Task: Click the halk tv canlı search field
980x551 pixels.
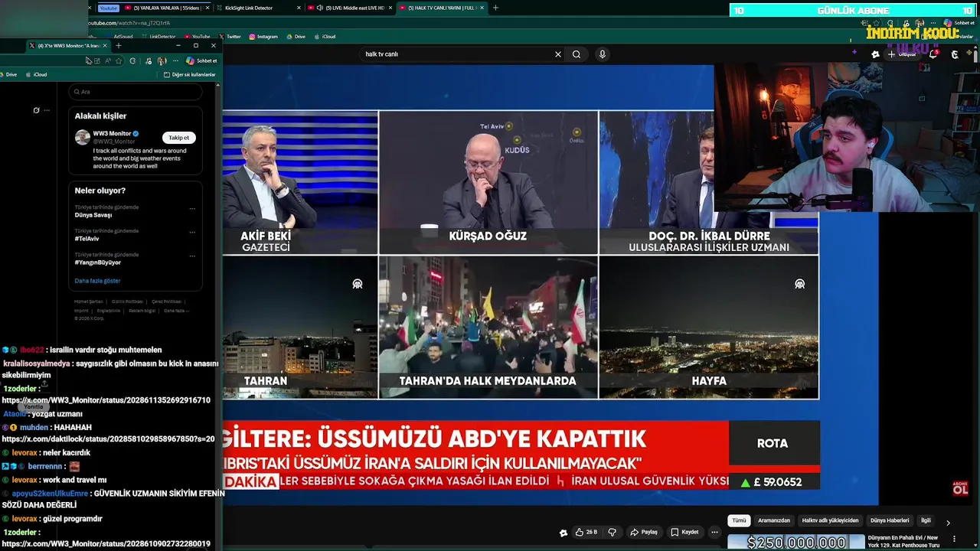Action: pyautogui.click(x=456, y=54)
